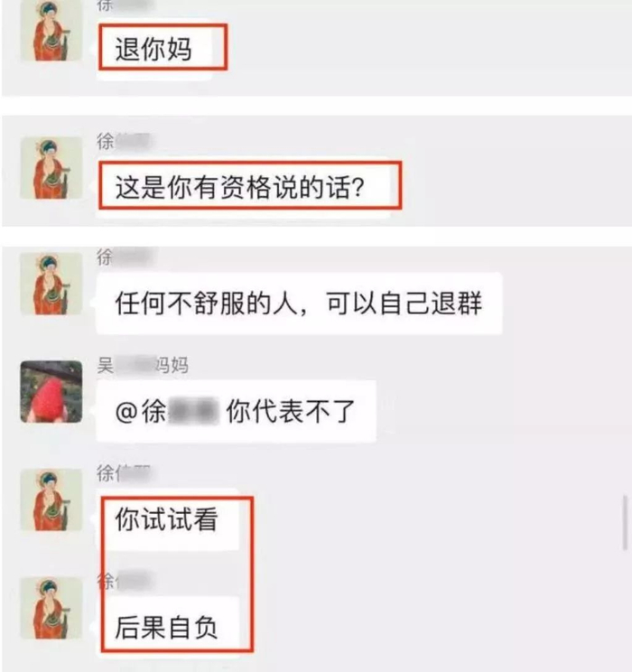
Task: Click the "你代表不了" reply bubble
Action: tap(236, 411)
